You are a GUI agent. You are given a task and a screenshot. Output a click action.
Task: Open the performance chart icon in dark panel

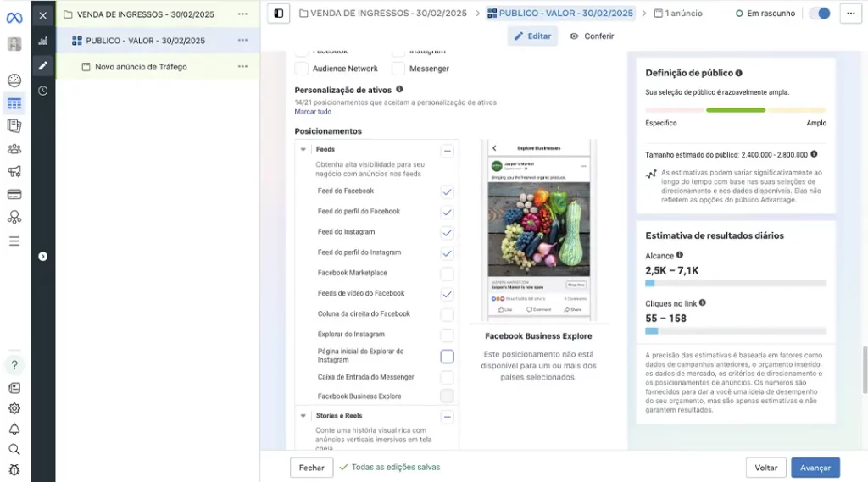click(x=43, y=41)
